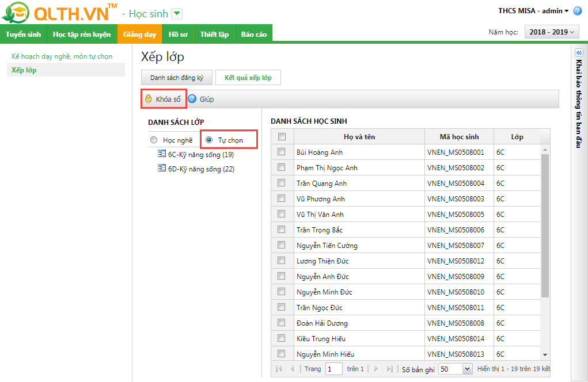Toggle the select-all checkbox in table header
Viewport: 588px width, 382px height.
point(282,137)
